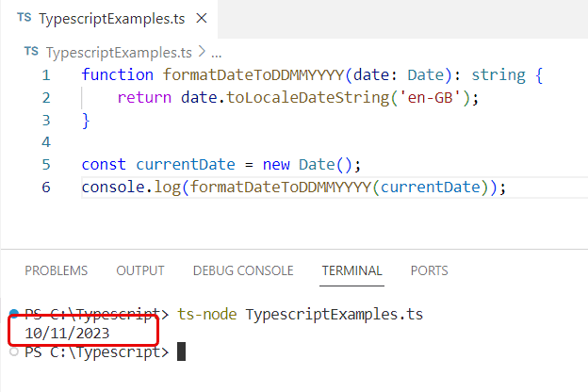
Task: Click ts-node command in terminal
Action: [207, 315]
